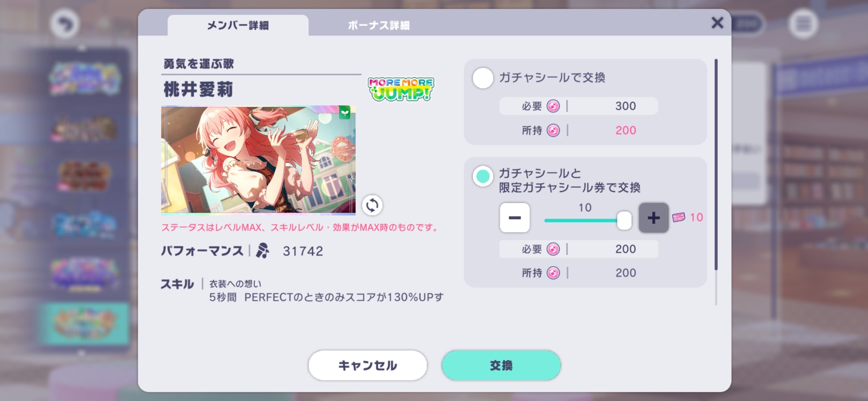This screenshot has height=401, width=868.
Task: Click the キャンセル button
Action: point(368,365)
